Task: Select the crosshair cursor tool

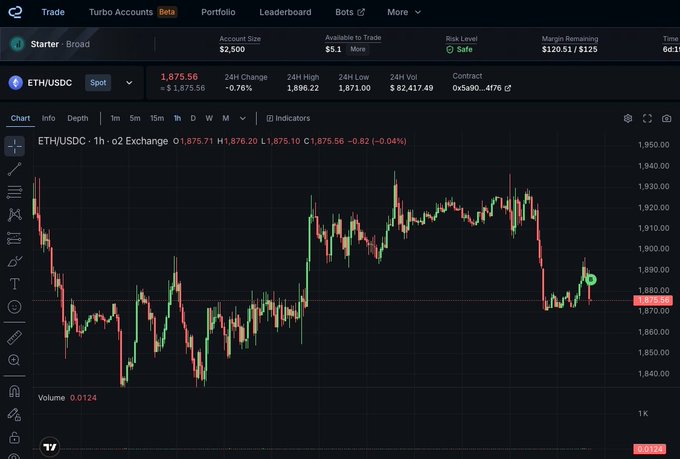Action: click(x=14, y=146)
